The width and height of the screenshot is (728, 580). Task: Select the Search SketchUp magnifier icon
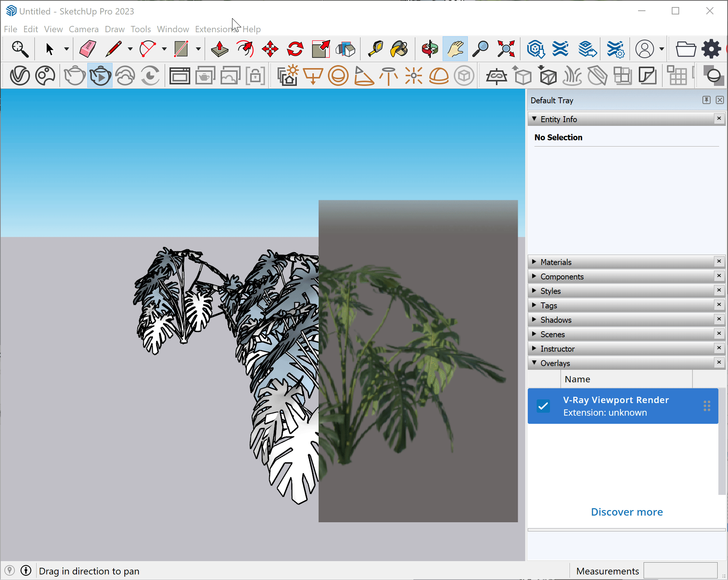(x=20, y=49)
